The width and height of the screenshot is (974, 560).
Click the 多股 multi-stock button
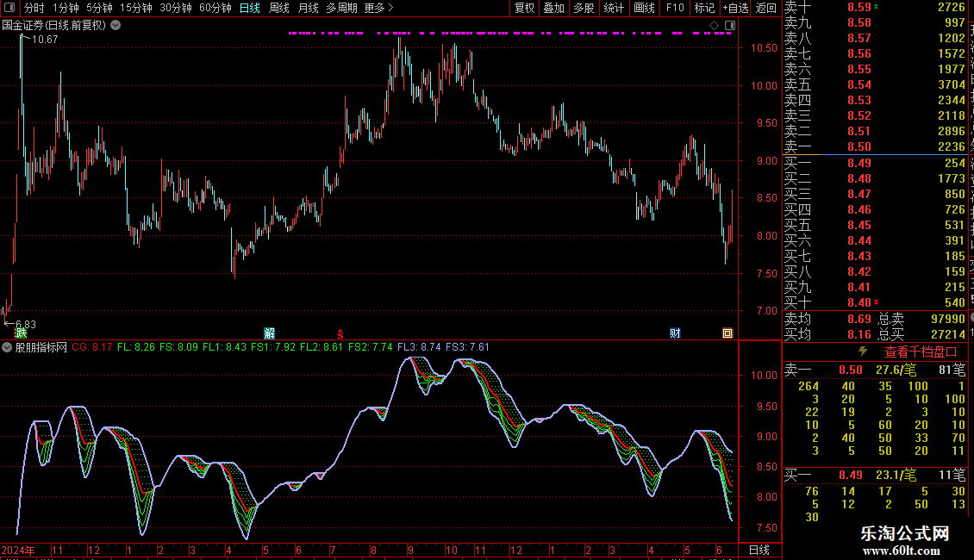click(584, 8)
